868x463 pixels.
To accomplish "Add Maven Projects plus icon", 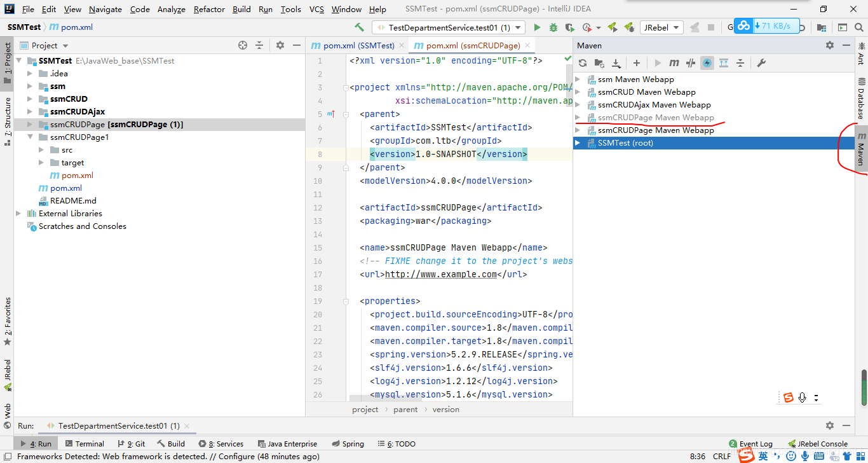I will click(x=637, y=63).
